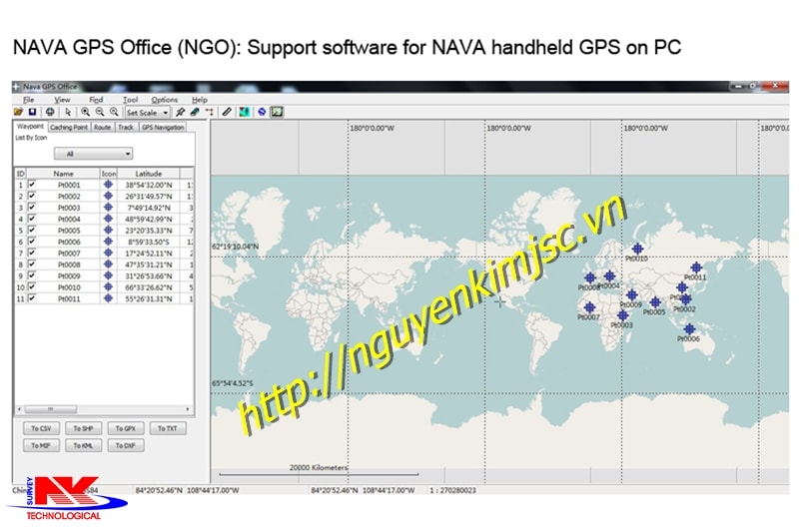The width and height of the screenshot is (799, 532).
Task: Click the open folder toolbar icon
Action: point(18,112)
